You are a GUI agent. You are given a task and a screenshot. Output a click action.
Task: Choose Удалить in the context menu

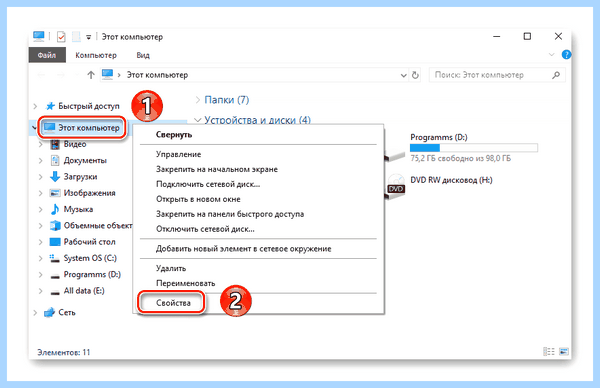pos(258,268)
